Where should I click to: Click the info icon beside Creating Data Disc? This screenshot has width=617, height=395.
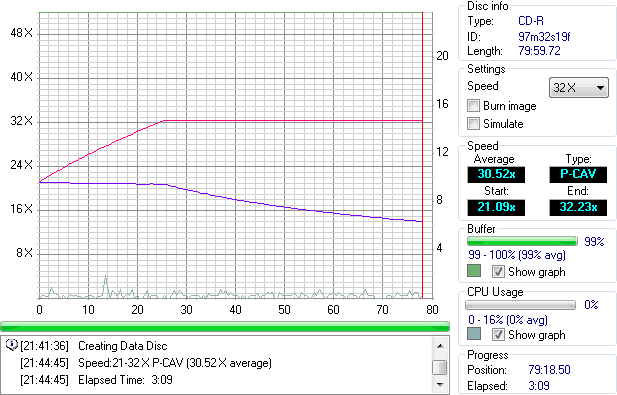coord(12,345)
